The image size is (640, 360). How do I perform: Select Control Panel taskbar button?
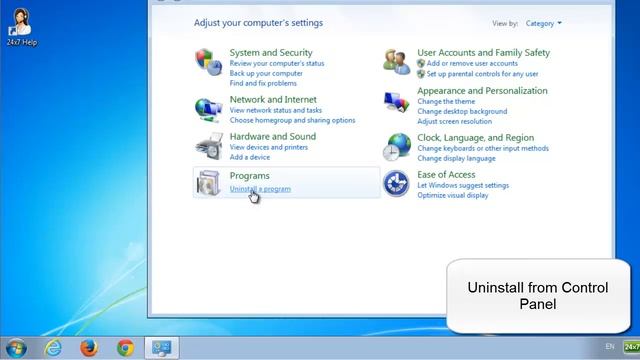(162, 348)
